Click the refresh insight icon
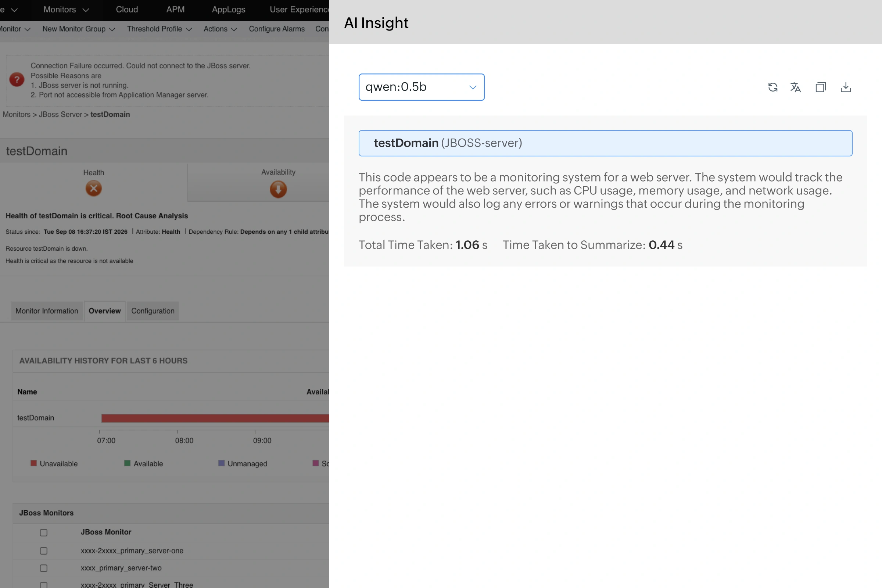 click(772, 87)
